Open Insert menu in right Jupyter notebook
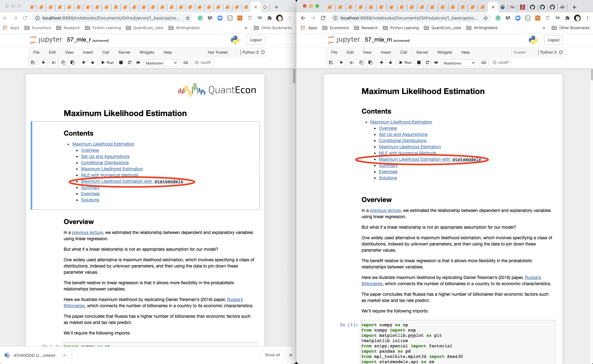Screen dimensions: 593x364 pyautogui.click(x=386, y=52)
